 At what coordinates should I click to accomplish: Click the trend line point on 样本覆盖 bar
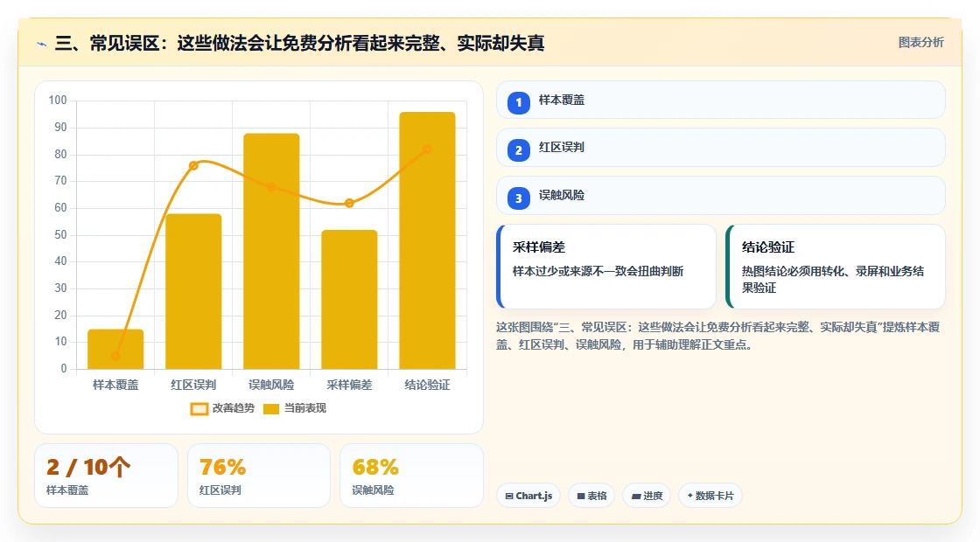coord(115,356)
